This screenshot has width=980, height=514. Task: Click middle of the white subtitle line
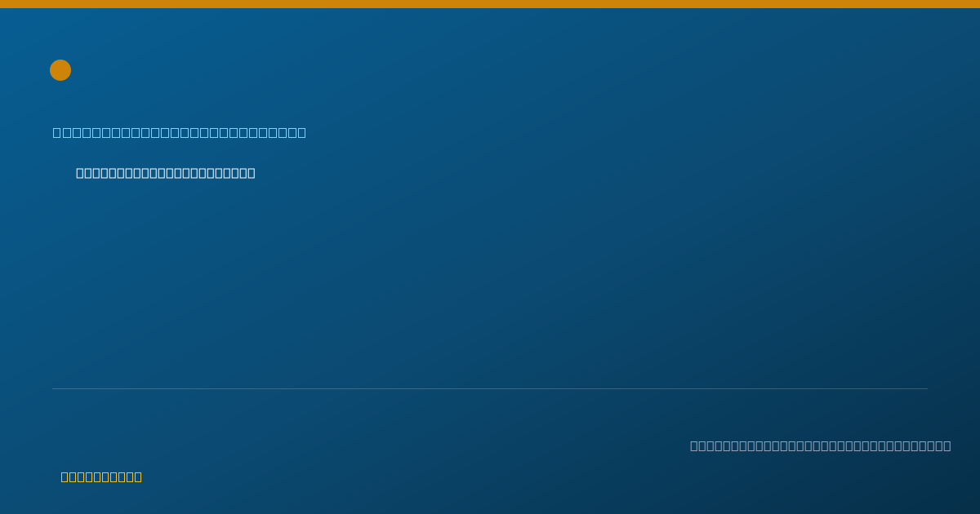(166, 173)
